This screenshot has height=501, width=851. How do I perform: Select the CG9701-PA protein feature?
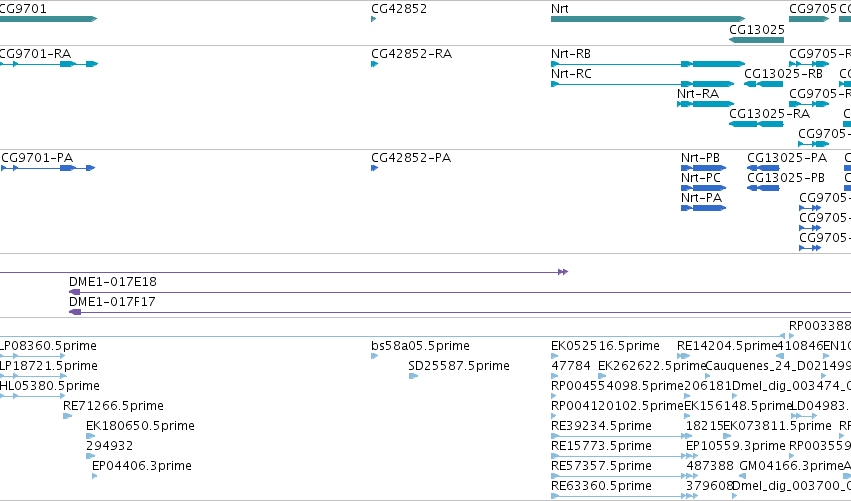(x=48, y=168)
